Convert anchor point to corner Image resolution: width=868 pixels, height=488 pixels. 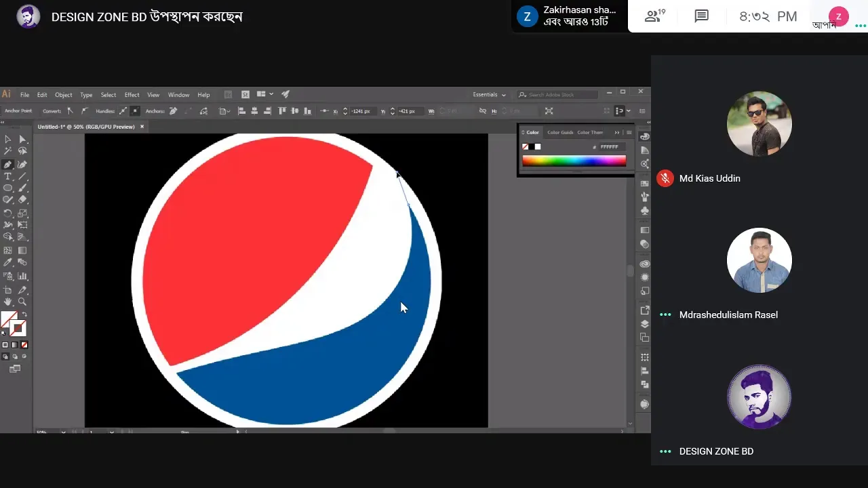pyautogui.click(x=70, y=111)
